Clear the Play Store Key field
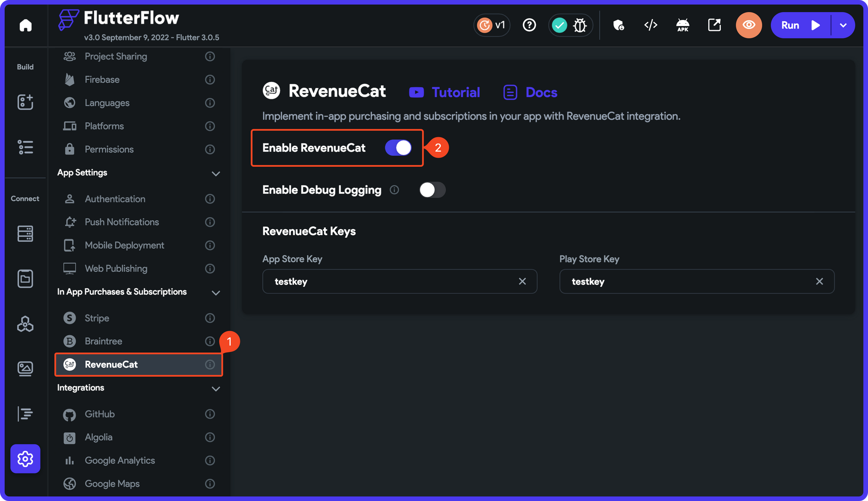The image size is (868, 501). (x=819, y=282)
